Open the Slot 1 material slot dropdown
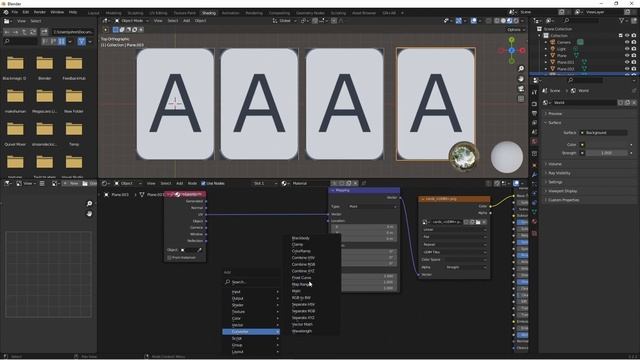Image resolution: width=640 pixels, height=360 pixels. (x=264, y=183)
